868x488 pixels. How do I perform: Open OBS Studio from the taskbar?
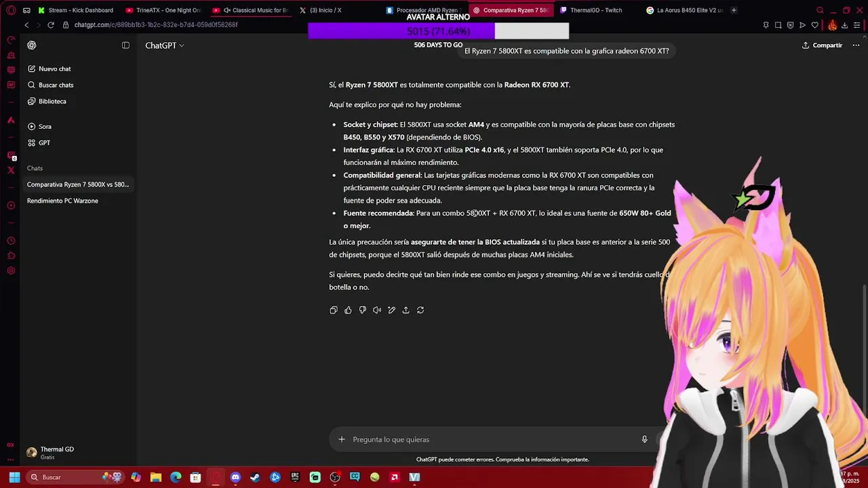[335, 477]
